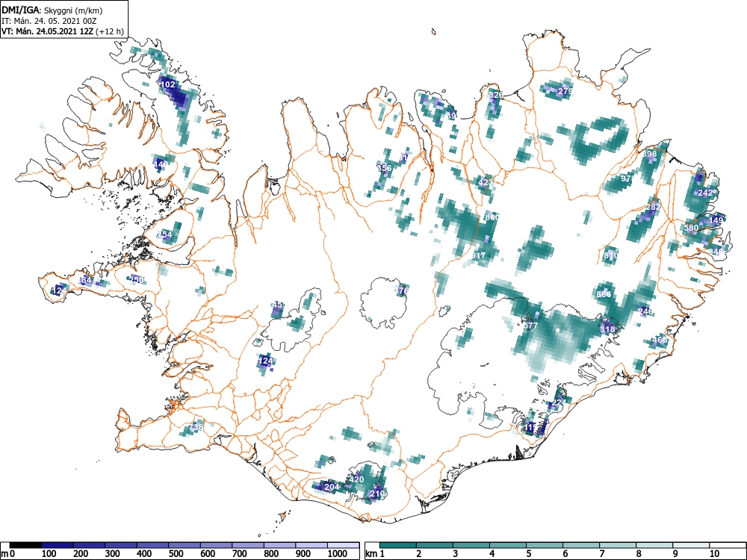Click the pale teal swatch between 7 and 8 km
Image resolution: width=747 pixels, height=560 pixels.
point(618,545)
